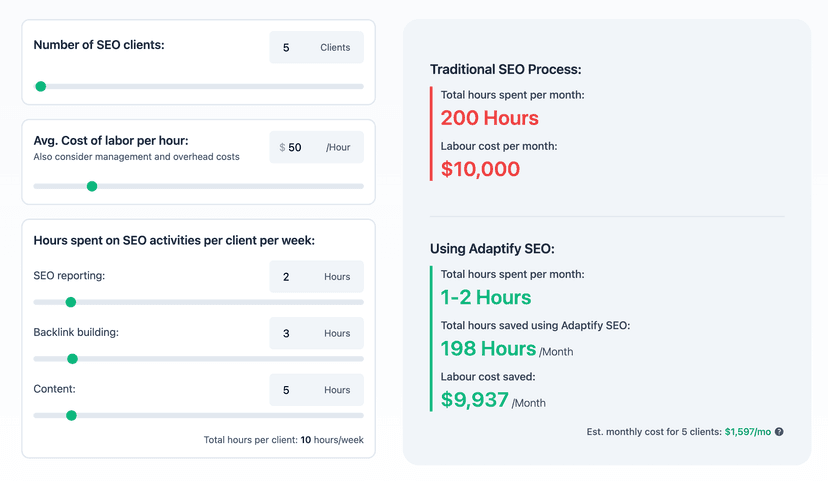Click the Content hours slider handle
The image size is (828, 481).
point(71,416)
